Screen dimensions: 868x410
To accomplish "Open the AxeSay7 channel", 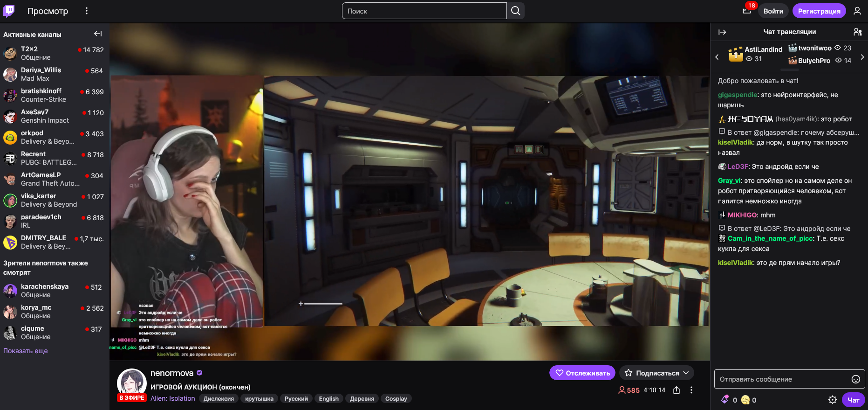I will click(x=55, y=116).
